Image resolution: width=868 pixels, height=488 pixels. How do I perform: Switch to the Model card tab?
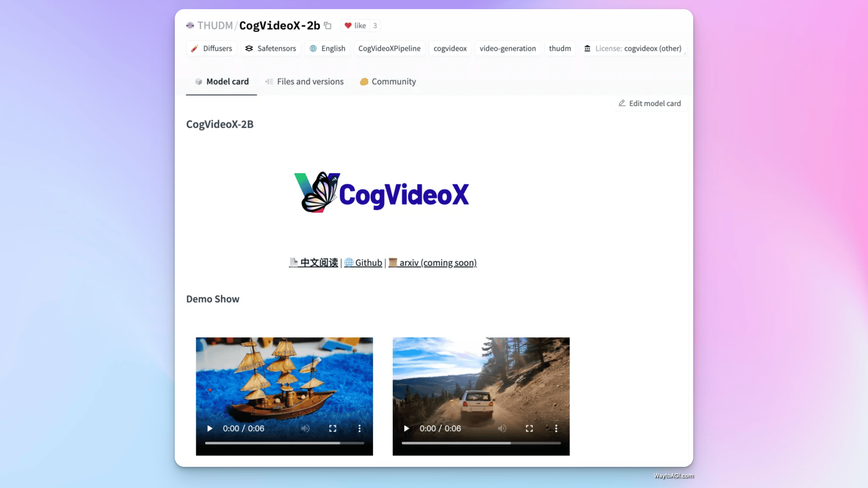coord(221,82)
